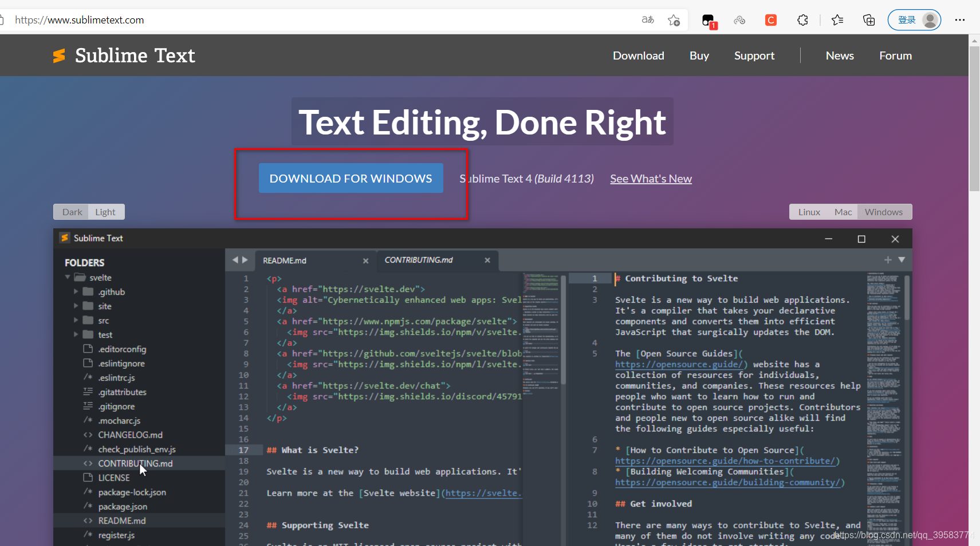The width and height of the screenshot is (980, 546).
Task: Click the red C extension icon
Action: [x=771, y=20]
